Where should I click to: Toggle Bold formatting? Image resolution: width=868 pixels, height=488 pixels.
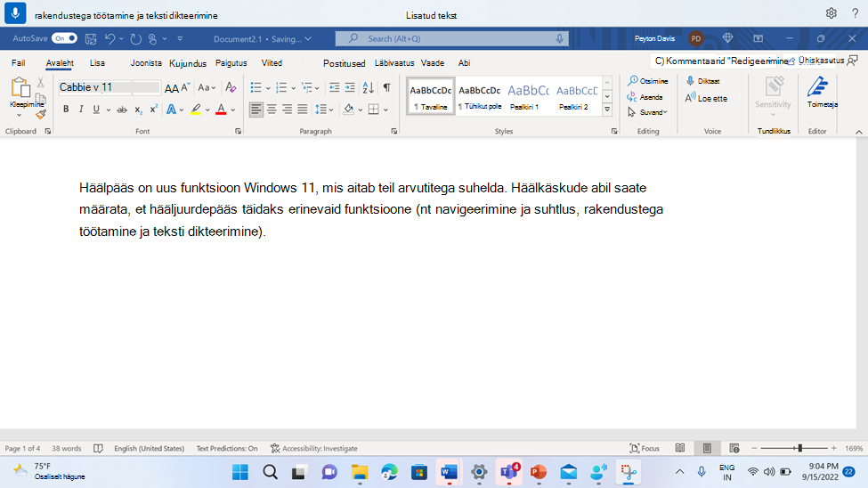click(66, 110)
